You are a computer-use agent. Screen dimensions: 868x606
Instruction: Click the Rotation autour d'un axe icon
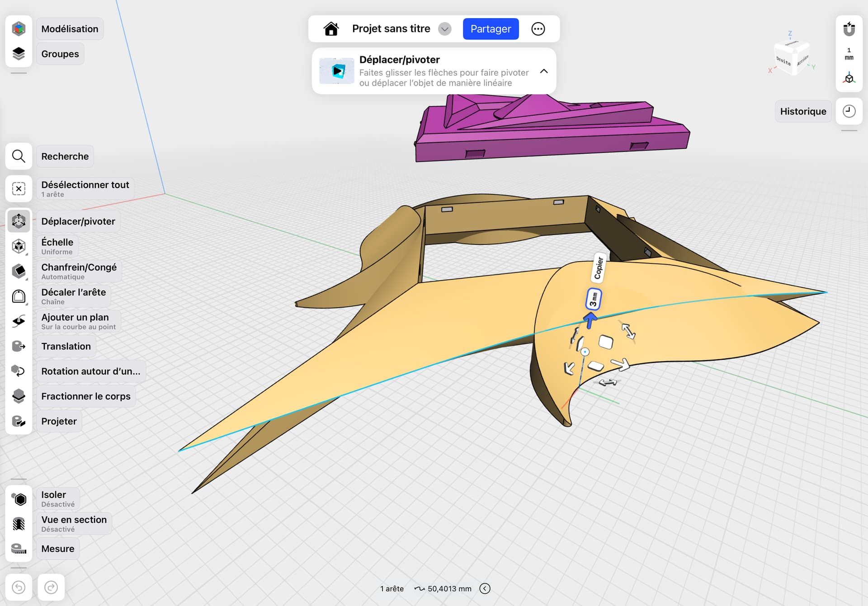19,371
